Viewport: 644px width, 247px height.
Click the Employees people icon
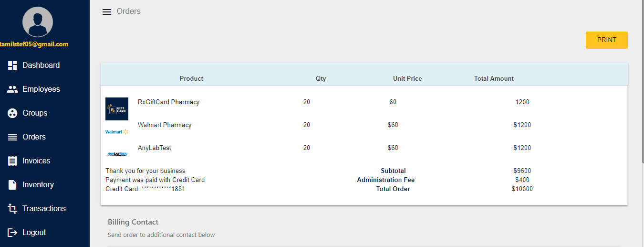click(x=12, y=89)
